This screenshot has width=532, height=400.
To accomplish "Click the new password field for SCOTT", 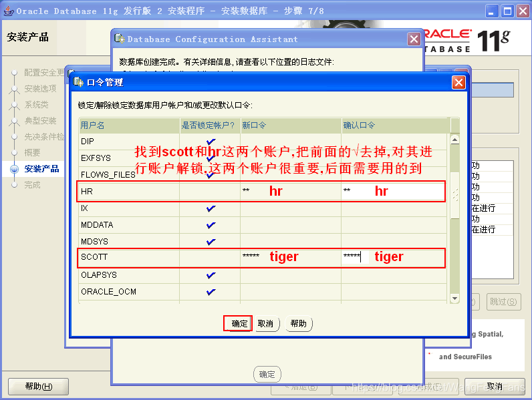I will pos(291,258).
